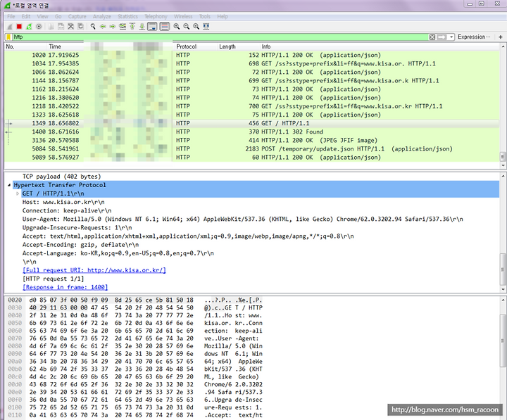The height and width of the screenshot is (420, 507).
Task: Find a packet with magnifier icon
Action: 93,27
